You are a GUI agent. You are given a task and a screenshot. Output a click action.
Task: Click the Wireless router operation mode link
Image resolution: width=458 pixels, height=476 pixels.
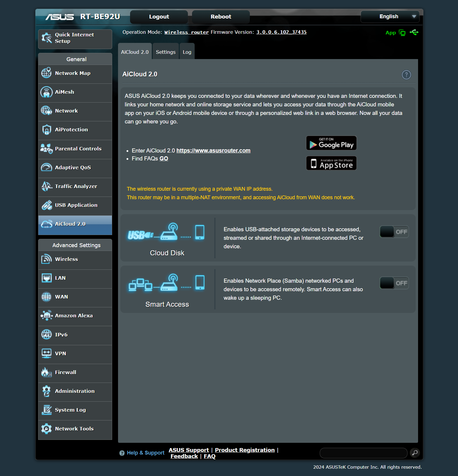pos(186,32)
